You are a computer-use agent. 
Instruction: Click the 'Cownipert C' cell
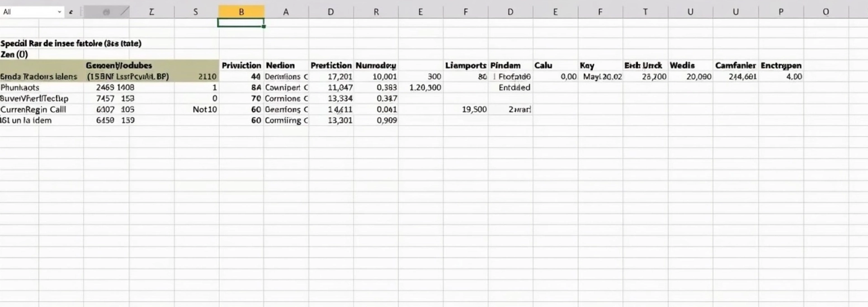tap(286, 88)
